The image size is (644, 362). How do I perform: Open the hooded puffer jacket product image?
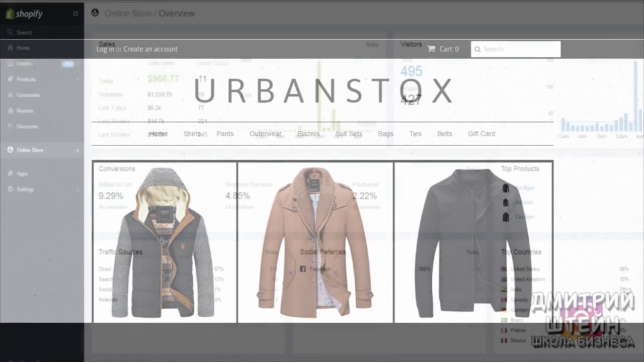click(165, 242)
